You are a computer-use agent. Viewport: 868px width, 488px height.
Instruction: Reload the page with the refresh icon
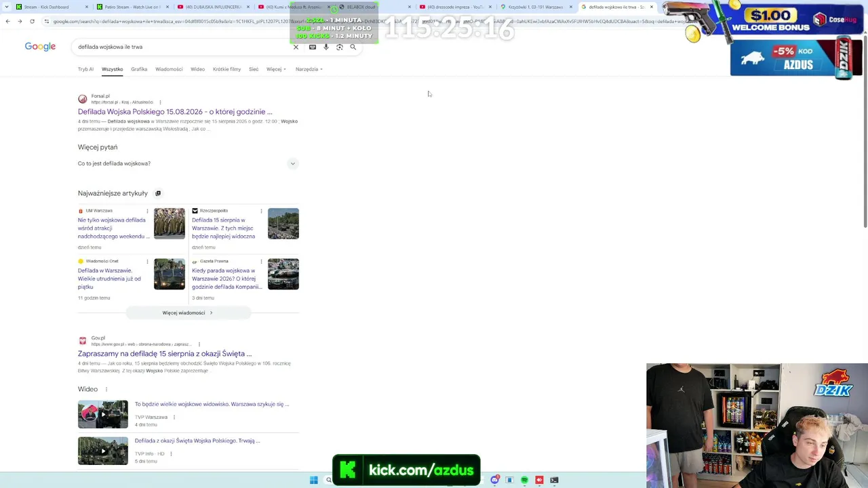click(x=32, y=21)
